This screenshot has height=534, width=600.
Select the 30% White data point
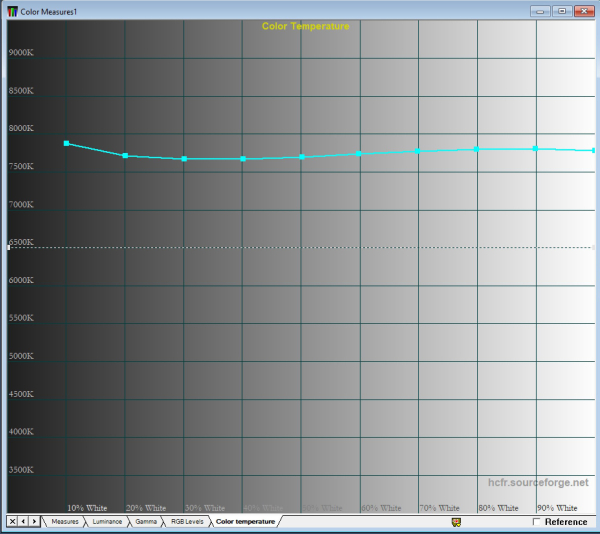pos(184,159)
